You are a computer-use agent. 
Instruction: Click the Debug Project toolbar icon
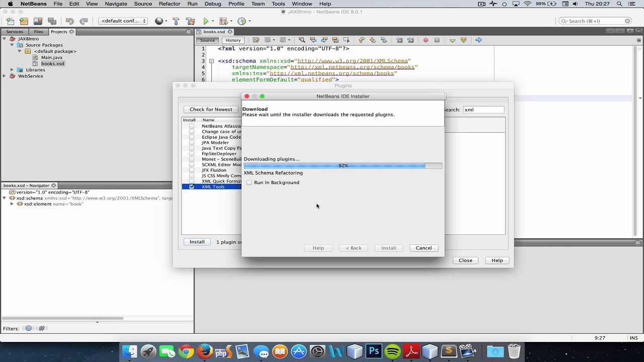pyautogui.click(x=223, y=21)
